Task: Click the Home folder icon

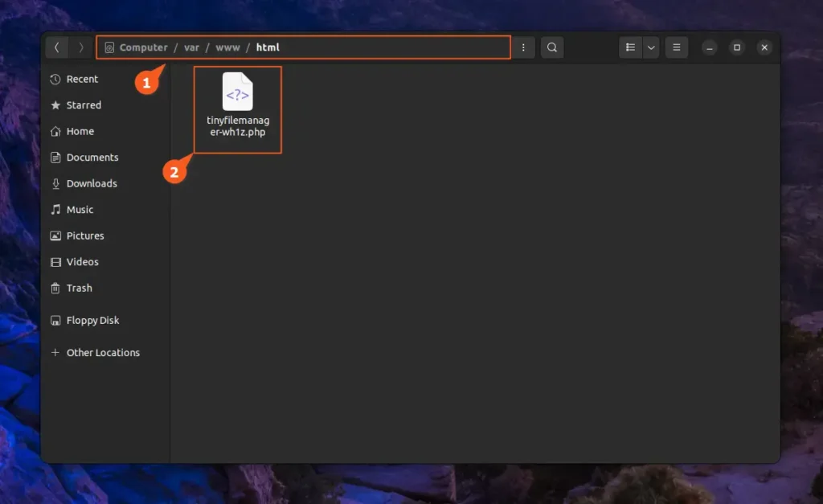Action: (55, 131)
